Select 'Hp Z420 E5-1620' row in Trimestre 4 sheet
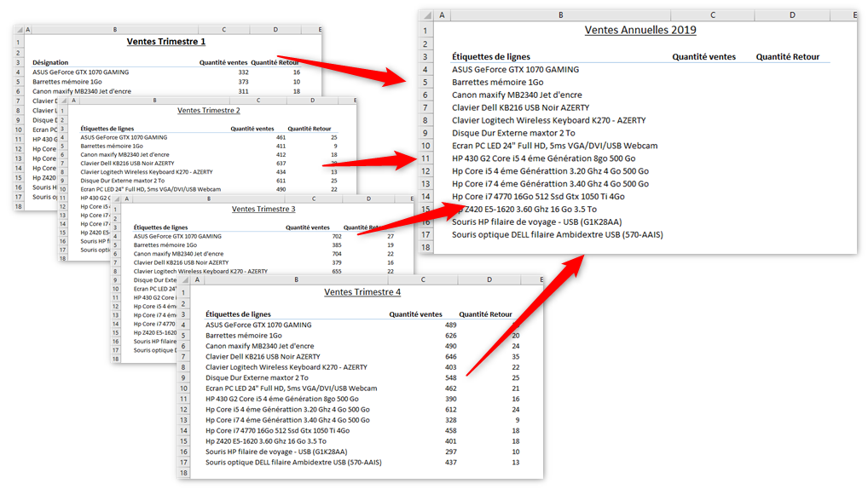Screen dimensions: 868x489 (266, 441)
